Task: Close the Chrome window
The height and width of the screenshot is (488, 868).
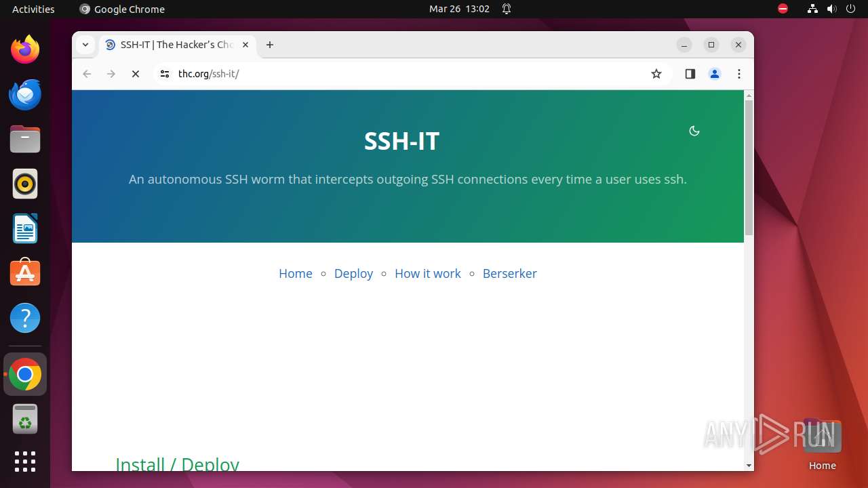Action: (738, 45)
